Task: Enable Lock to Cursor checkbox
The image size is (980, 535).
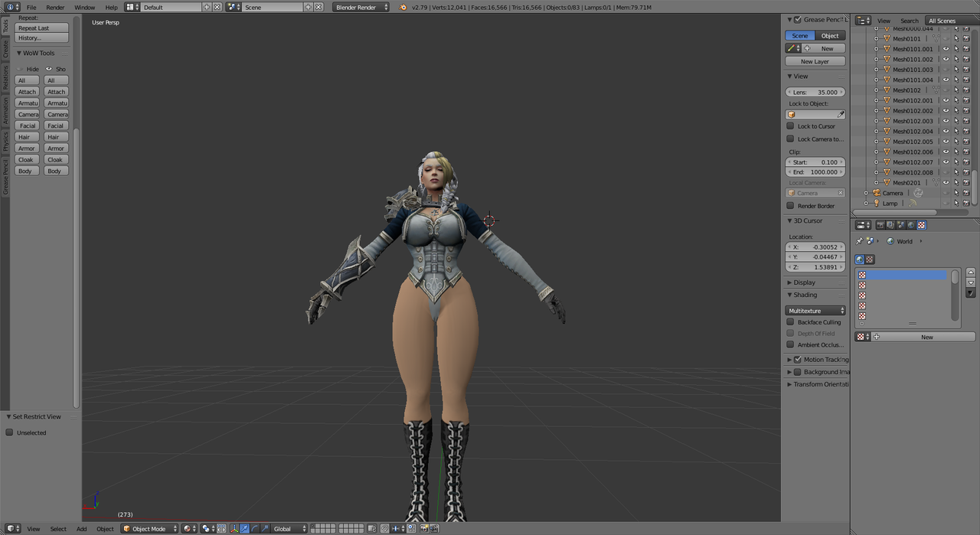Action: pyautogui.click(x=790, y=126)
